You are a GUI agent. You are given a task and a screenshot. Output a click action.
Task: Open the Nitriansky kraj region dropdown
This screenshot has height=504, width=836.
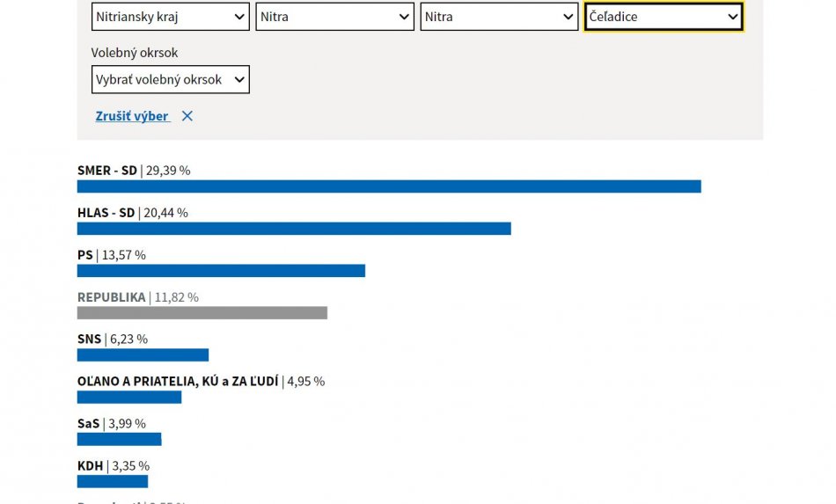tap(170, 17)
